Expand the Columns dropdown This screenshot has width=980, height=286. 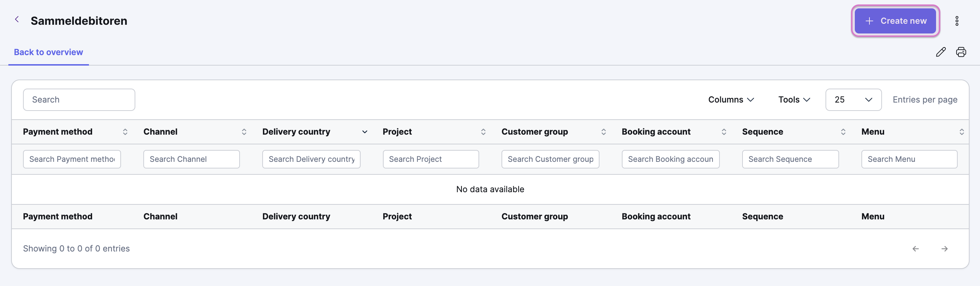pyautogui.click(x=731, y=100)
